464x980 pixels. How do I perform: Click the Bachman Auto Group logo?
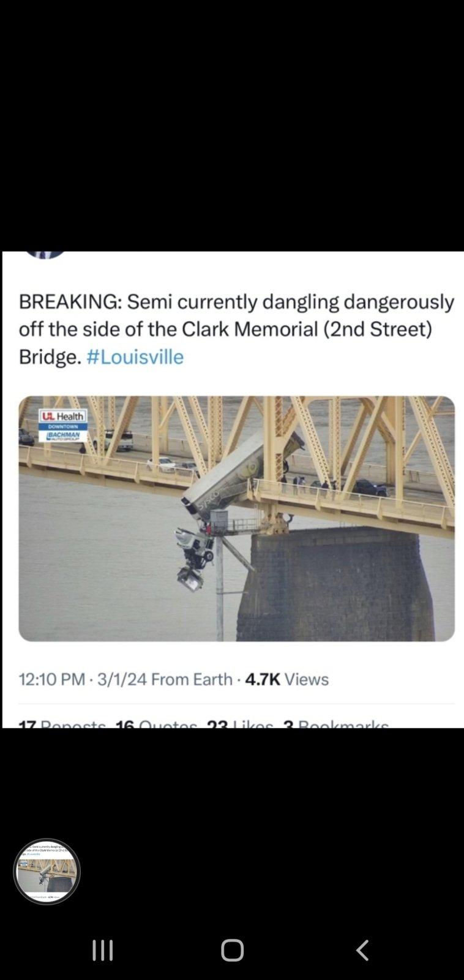pyautogui.click(x=63, y=436)
